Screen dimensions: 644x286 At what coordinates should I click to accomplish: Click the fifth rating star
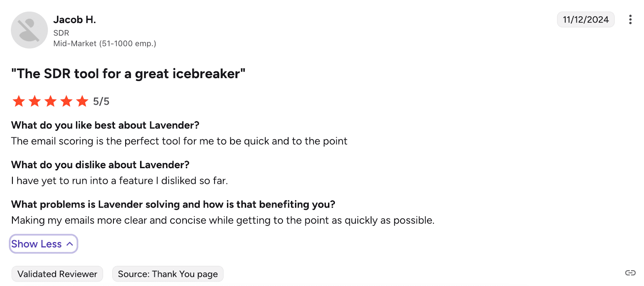[x=82, y=101]
